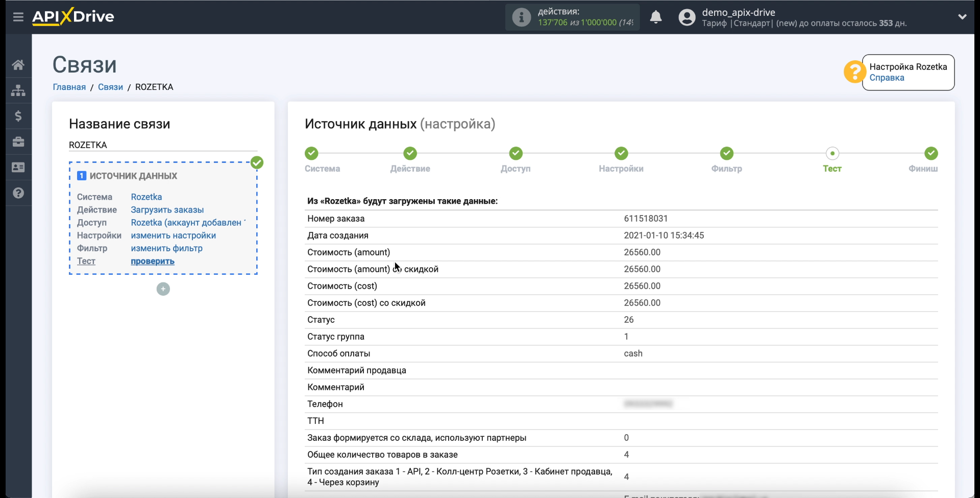The width and height of the screenshot is (980, 498).
Task: Click the ApiX-Drive logo
Action: tap(73, 16)
